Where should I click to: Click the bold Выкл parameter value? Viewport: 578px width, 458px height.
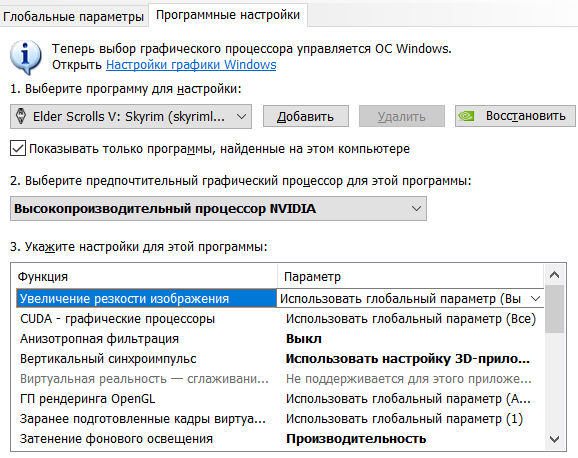[x=304, y=339]
